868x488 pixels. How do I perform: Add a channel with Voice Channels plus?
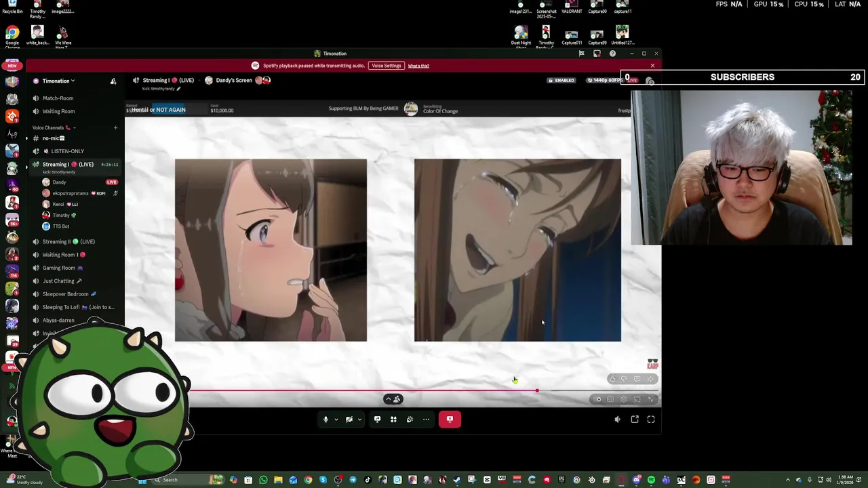coord(115,127)
